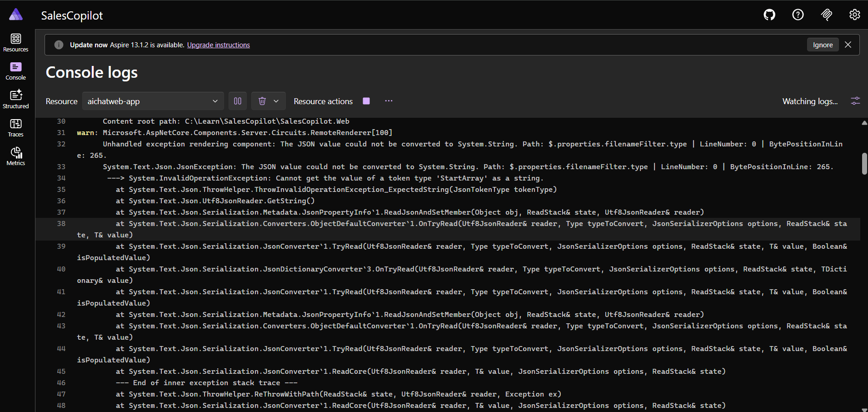Screen dimensions: 868x412
Task: Open the Traces view
Action: tap(15, 127)
